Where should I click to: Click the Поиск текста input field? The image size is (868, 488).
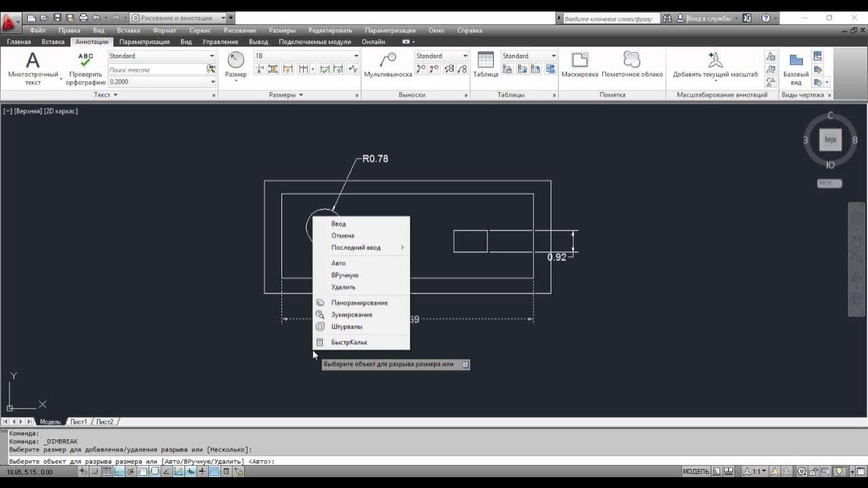coord(156,69)
